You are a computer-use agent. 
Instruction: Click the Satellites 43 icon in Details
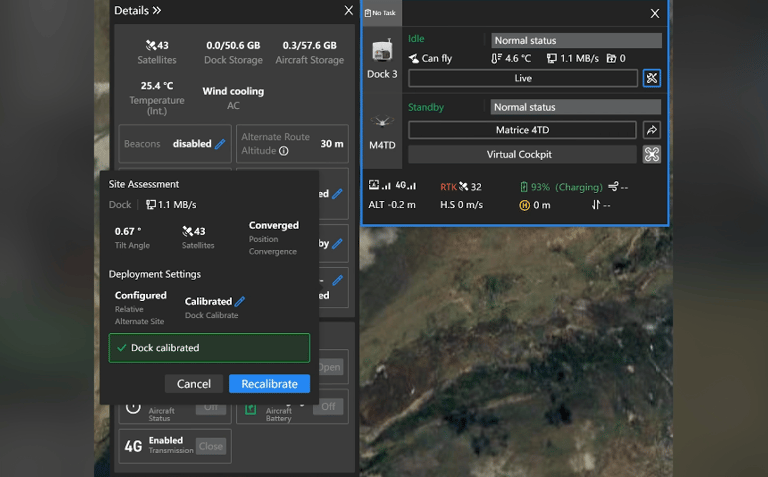point(150,45)
